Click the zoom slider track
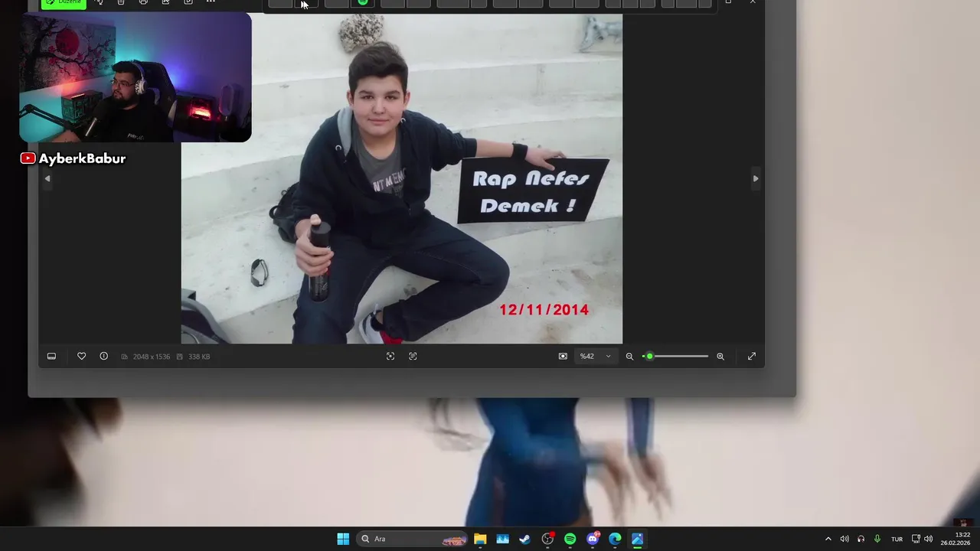The height and width of the screenshot is (551, 980). [675, 357]
